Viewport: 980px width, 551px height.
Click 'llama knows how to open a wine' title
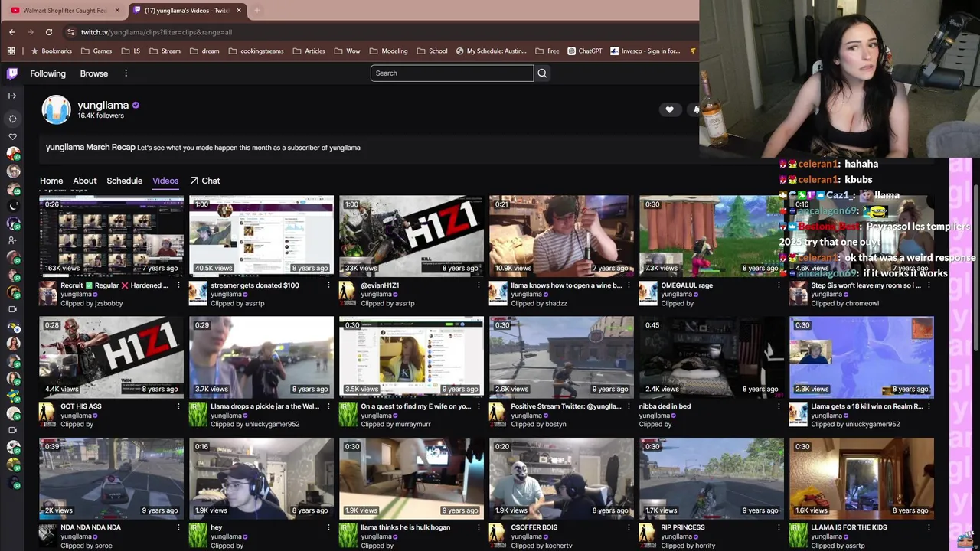click(567, 285)
